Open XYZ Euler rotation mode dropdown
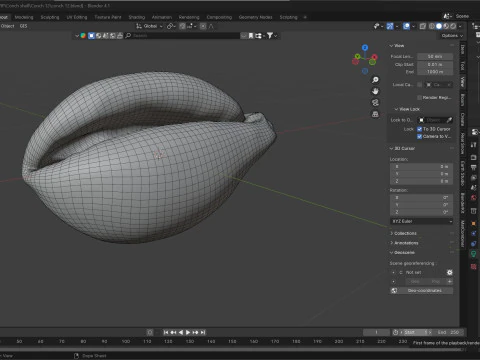 [x=421, y=221]
